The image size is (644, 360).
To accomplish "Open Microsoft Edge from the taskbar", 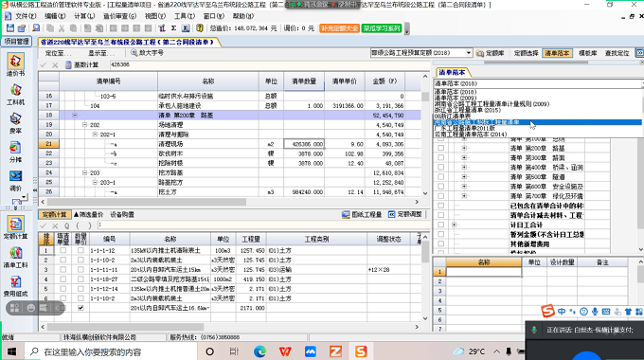I will point(259,351).
